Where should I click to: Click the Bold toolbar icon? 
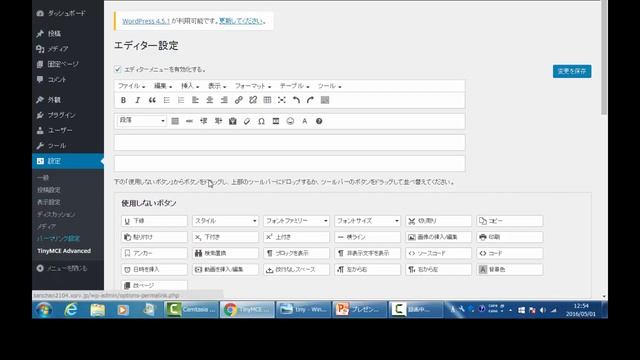click(123, 100)
